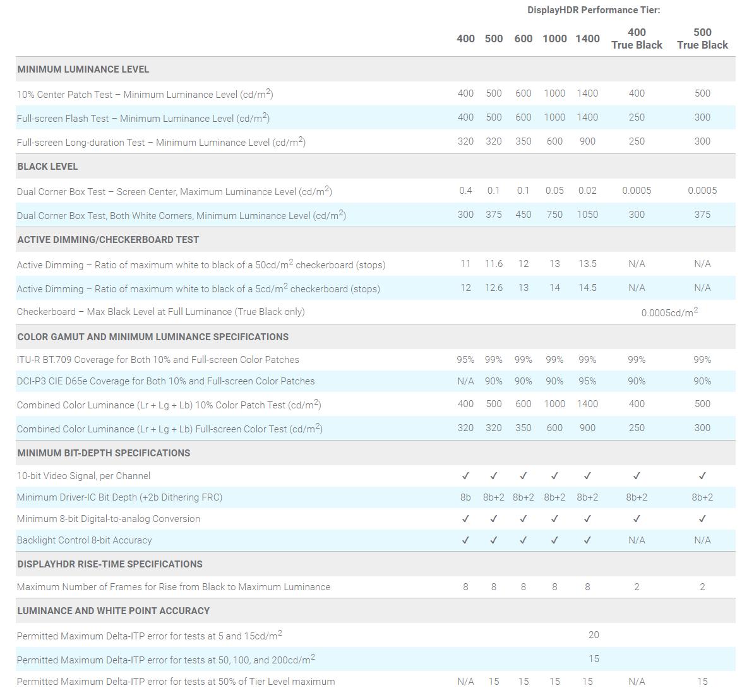Select the '400 True Black' column header
The width and height of the screenshot is (754, 700).
point(637,39)
